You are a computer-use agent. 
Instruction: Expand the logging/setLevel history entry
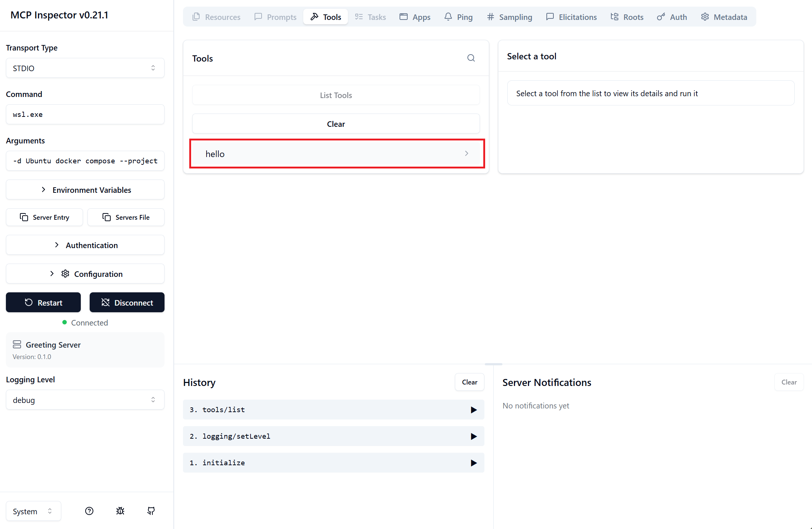click(334, 436)
